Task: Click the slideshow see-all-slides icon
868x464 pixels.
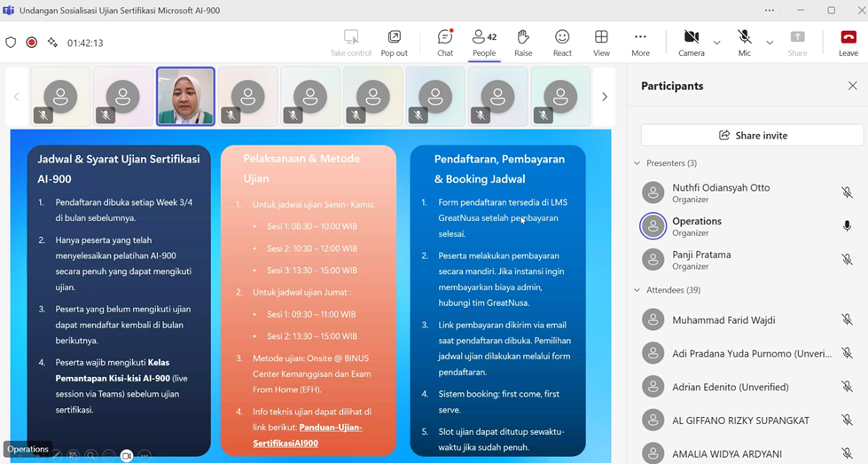Action: 74,456
